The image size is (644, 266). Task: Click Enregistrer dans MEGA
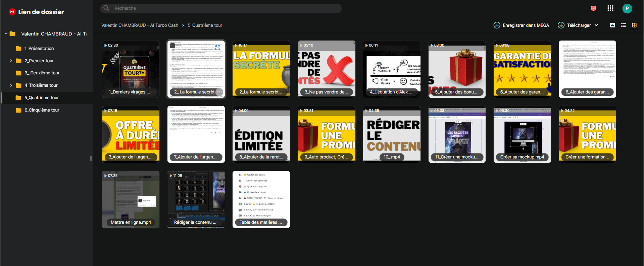tap(521, 25)
